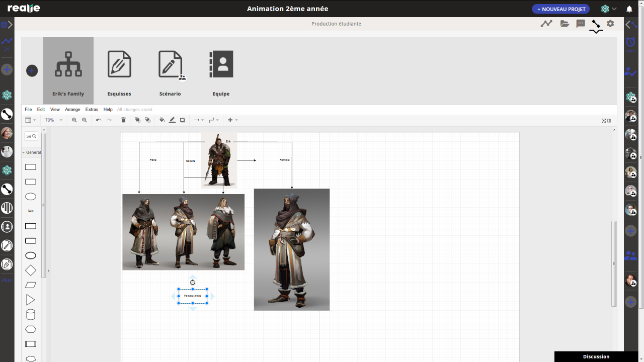Viewport: 644px width, 362px height.
Task: Click the shapes search field
Action: click(x=31, y=136)
